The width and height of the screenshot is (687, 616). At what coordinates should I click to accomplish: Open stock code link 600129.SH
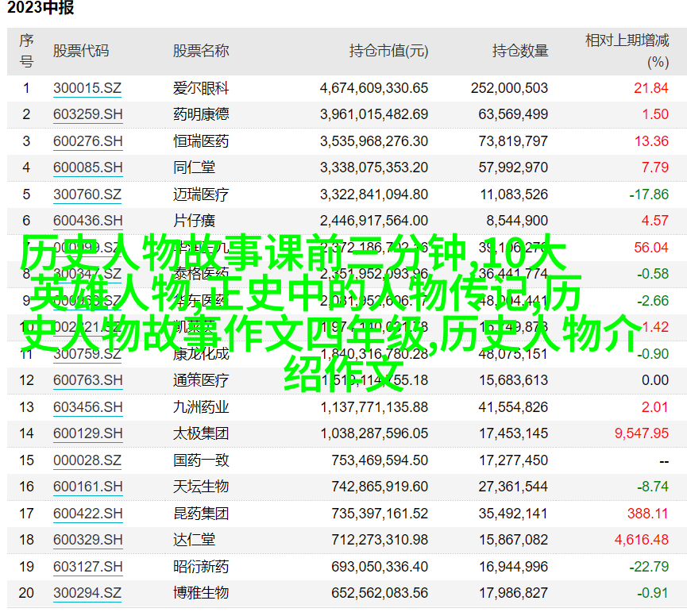87,433
